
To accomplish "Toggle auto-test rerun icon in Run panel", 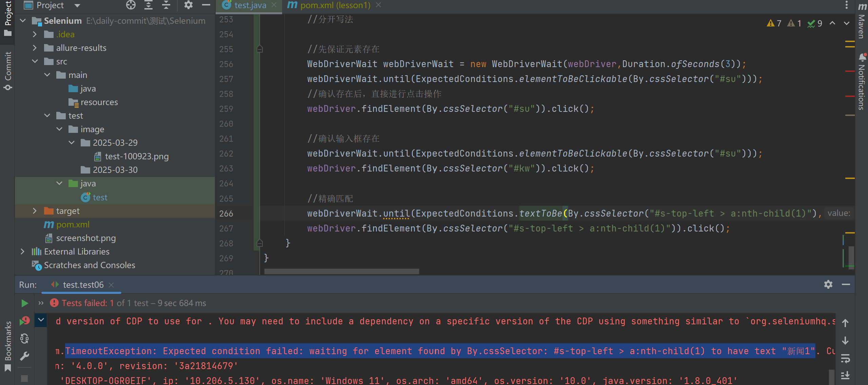I will point(24,338).
